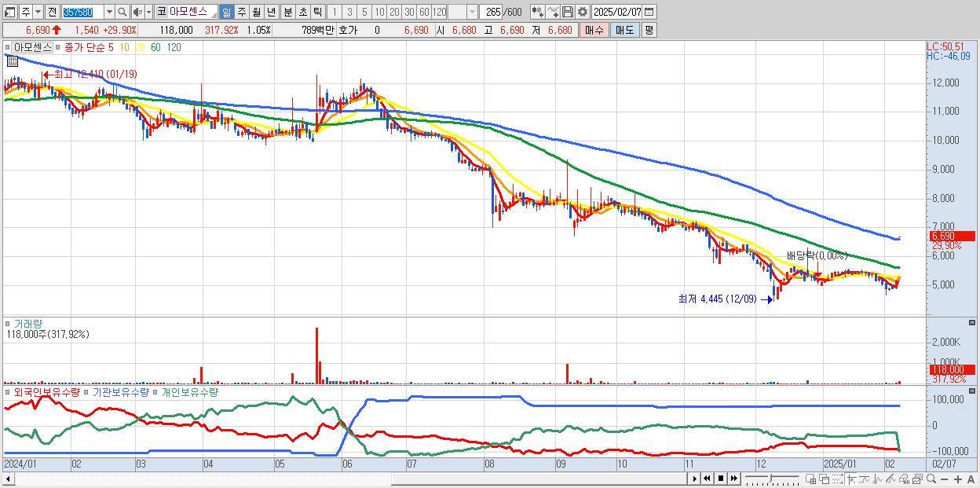
Task: Select the minute '분' period button
Action: pyautogui.click(x=287, y=12)
